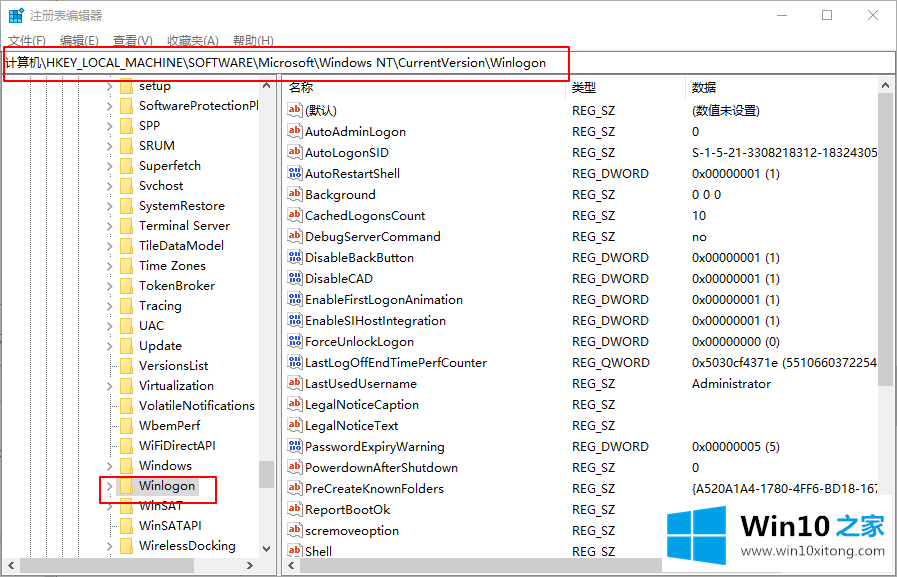Click the DWORD icon of DisableCAD
Screen dimensions: 897x577
click(x=295, y=278)
